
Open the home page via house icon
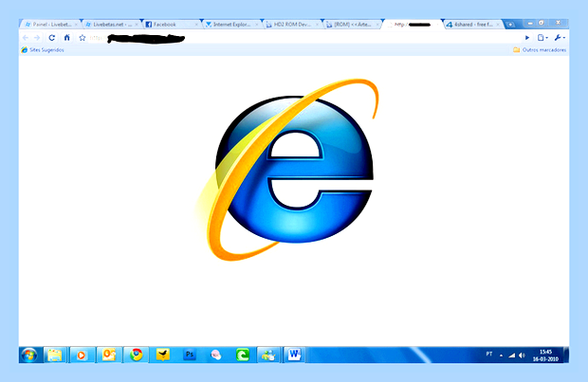[x=66, y=38]
